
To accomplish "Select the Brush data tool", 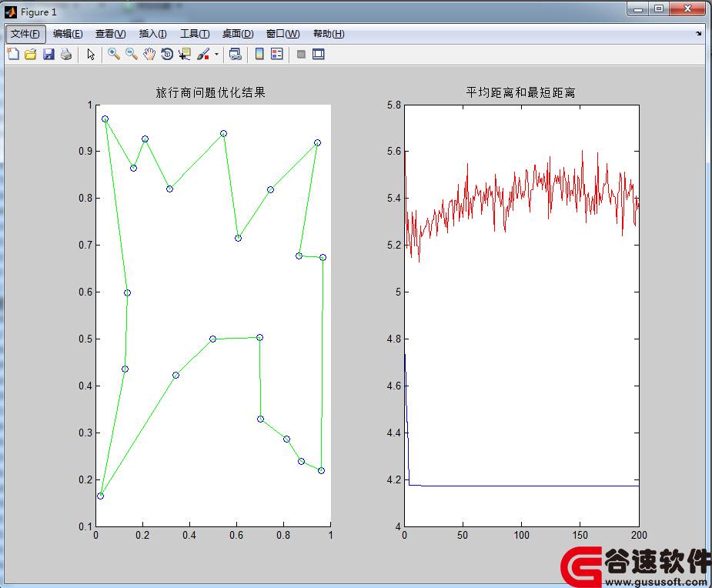I will click(x=203, y=55).
